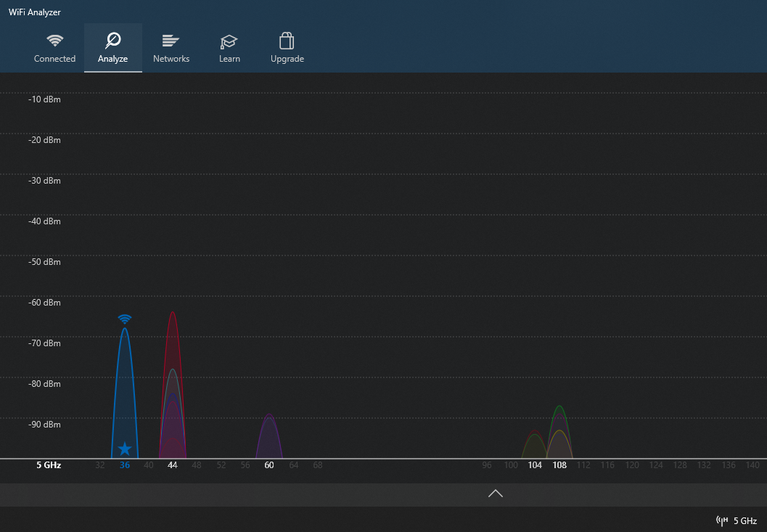Click channel 64 label on the axis

[x=293, y=465]
